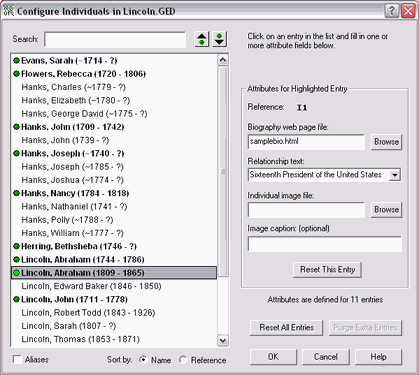Select Lincoln, John (1711 - 1778)
This screenshot has height=375, width=419.
(114, 299)
